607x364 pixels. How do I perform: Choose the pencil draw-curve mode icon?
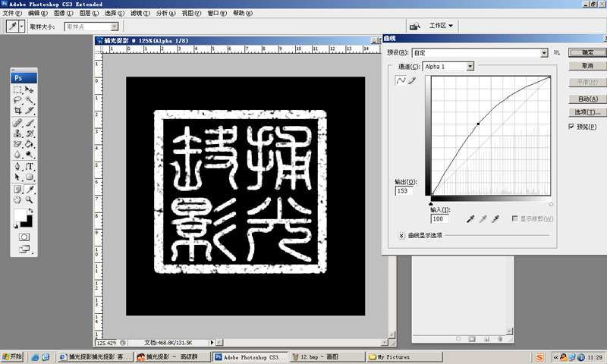(x=412, y=81)
